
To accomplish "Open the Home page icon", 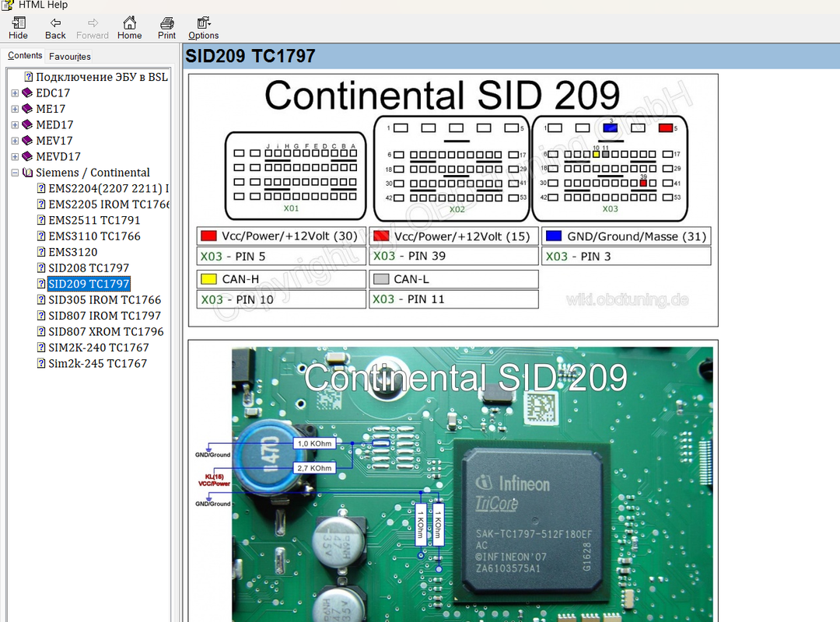I will click(130, 28).
